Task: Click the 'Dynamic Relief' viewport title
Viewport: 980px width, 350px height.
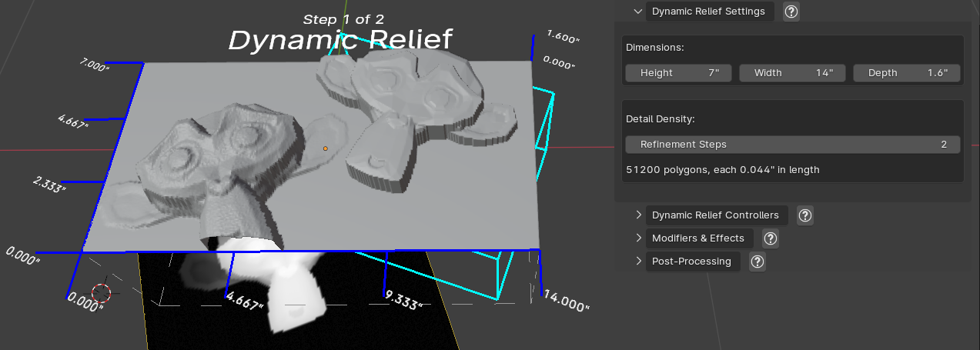Action: click(340, 40)
